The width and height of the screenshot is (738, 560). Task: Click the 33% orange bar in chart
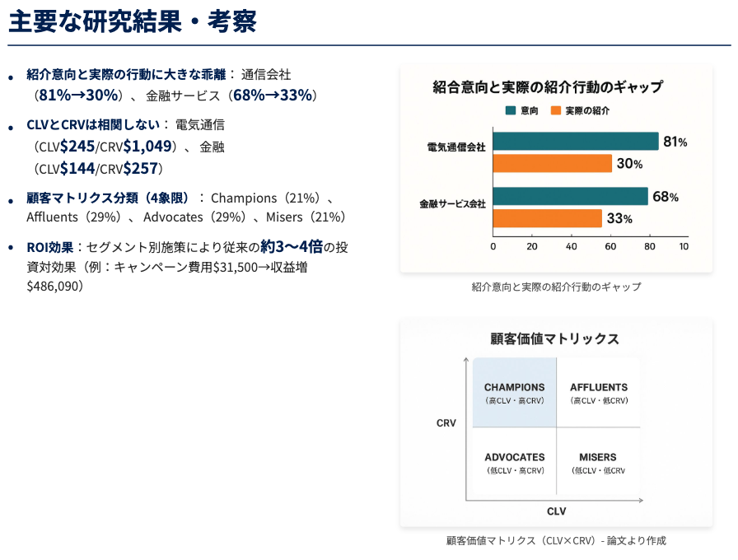[547, 218]
